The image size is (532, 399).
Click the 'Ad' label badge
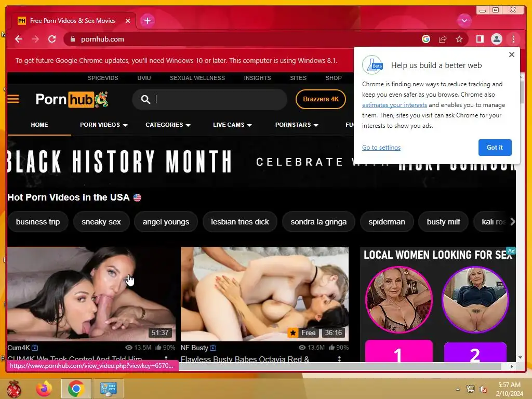[x=511, y=251]
